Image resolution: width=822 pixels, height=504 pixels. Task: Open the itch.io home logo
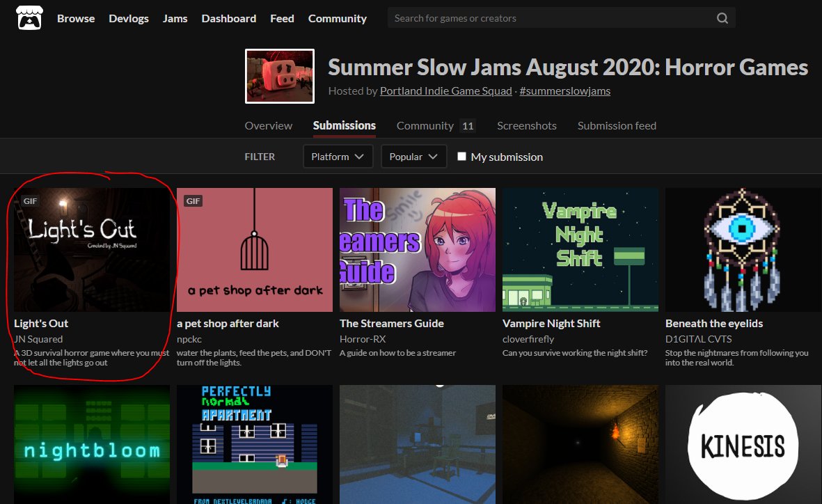pyautogui.click(x=29, y=18)
